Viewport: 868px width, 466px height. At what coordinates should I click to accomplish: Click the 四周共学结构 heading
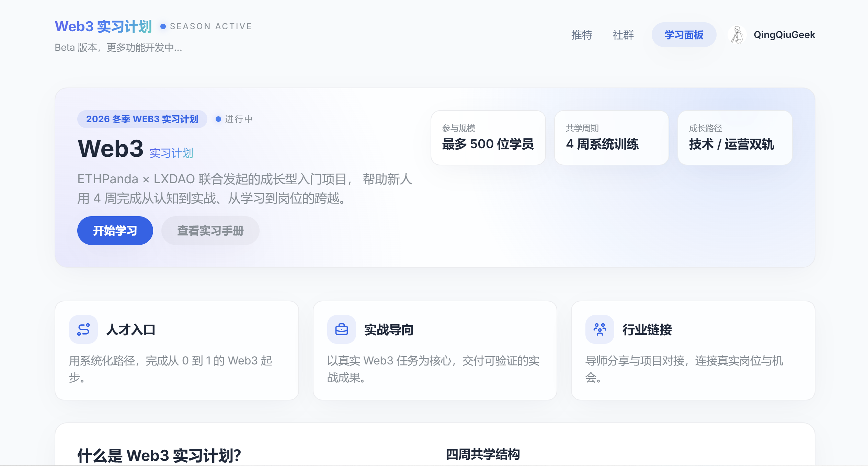tap(483, 454)
